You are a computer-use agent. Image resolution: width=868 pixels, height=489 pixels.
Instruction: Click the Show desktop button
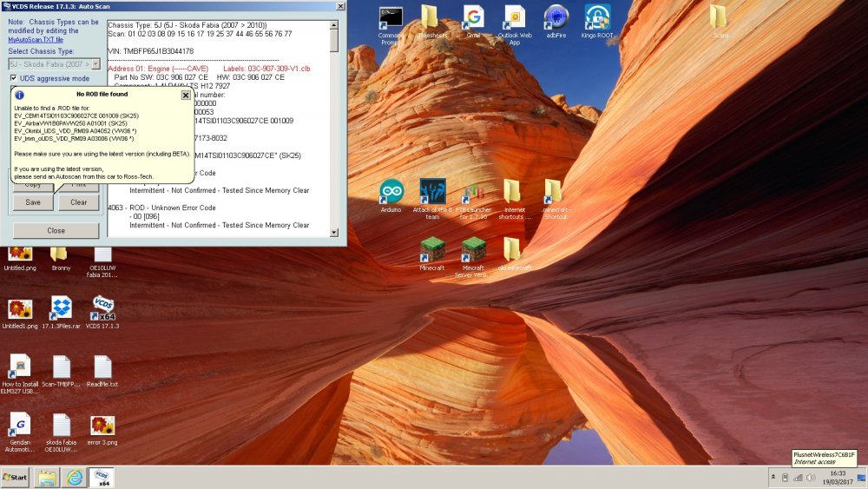pyautogui.click(x=862, y=478)
